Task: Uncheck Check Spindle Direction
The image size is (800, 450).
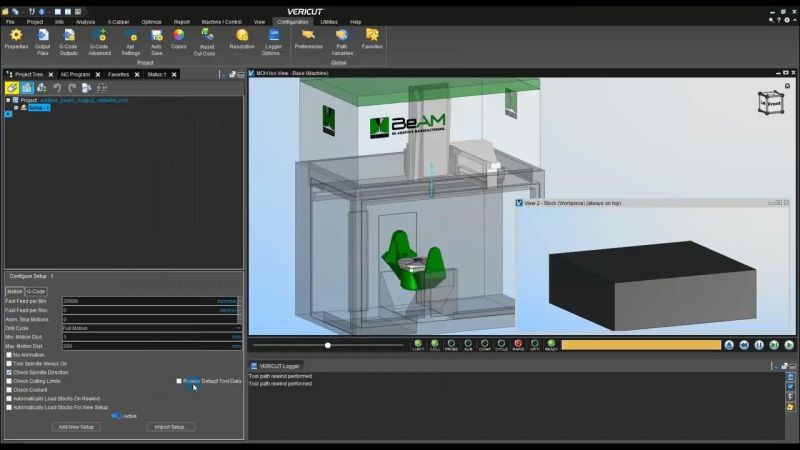Action: [x=10, y=372]
